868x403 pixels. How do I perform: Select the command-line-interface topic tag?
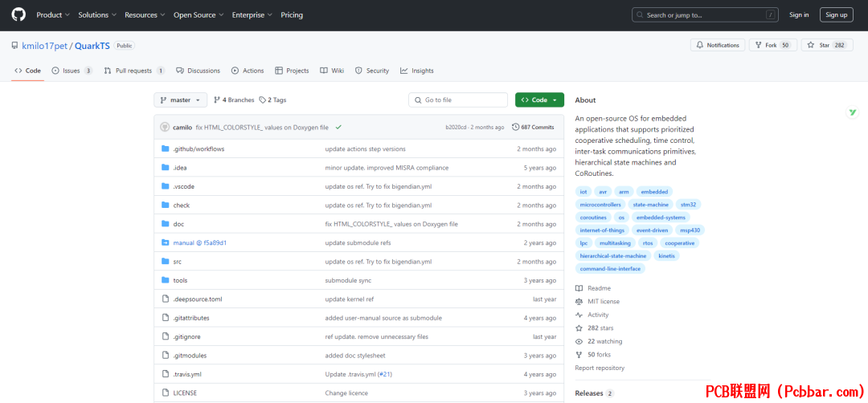610,269
